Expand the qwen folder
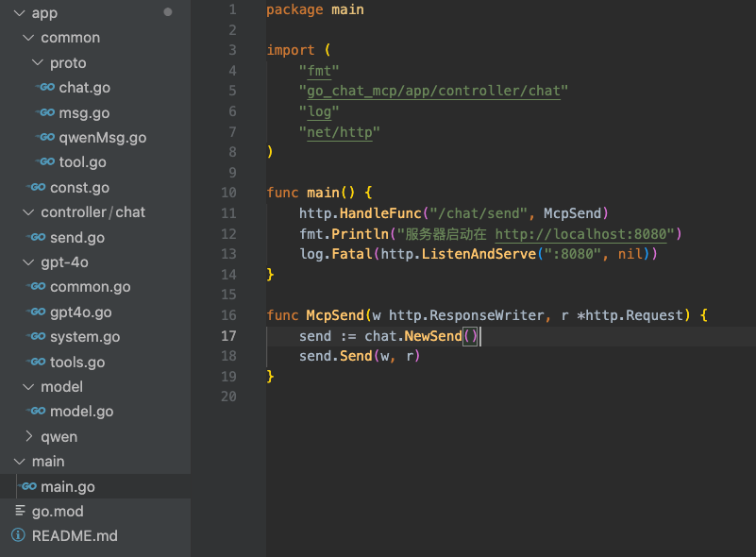Image resolution: width=756 pixels, height=557 pixels. point(28,437)
